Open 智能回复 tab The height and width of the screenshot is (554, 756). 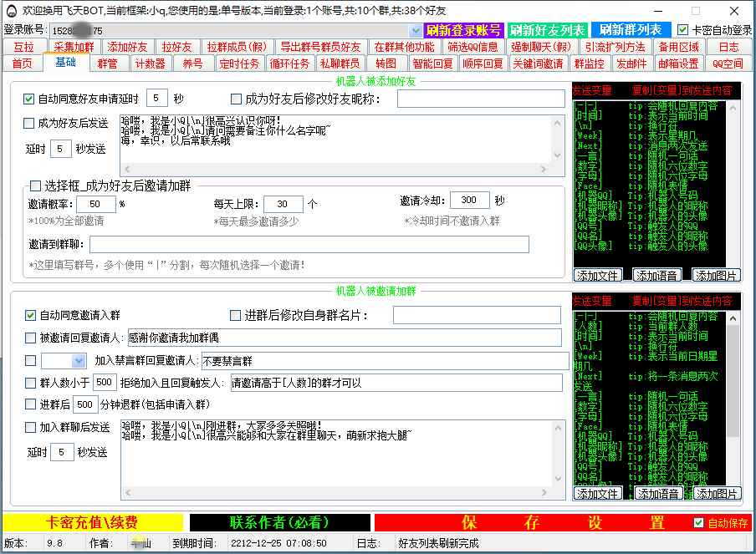(432, 64)
